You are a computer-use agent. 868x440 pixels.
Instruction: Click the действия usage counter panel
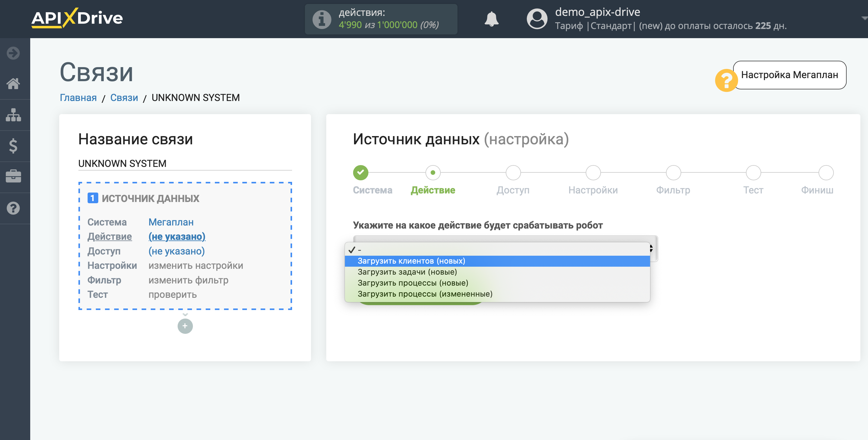381,19
